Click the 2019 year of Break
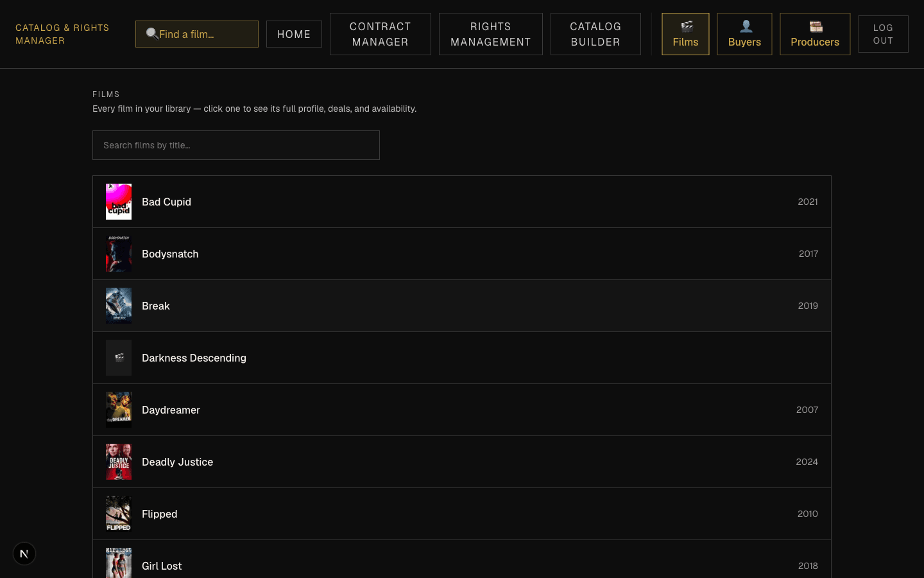Image resolution: width=924 pixels, height=578 pixels. click(808, 306)
